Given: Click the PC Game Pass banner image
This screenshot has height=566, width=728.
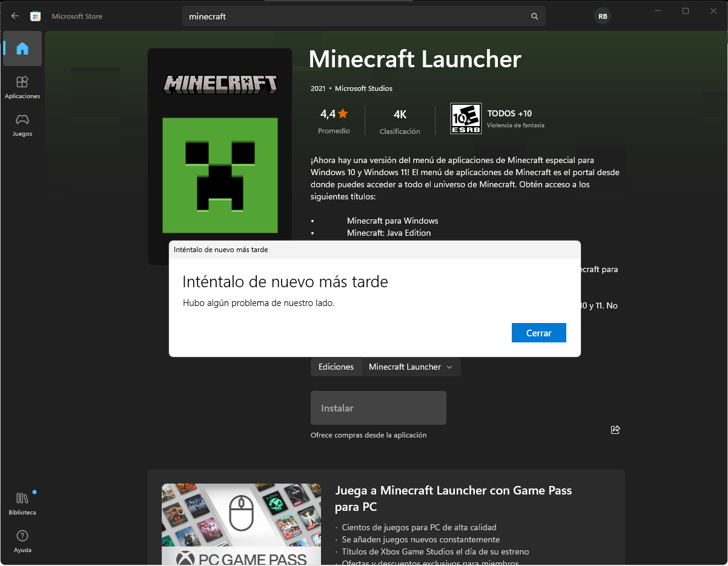Looking at the screenshot, I should coord(241,524).
